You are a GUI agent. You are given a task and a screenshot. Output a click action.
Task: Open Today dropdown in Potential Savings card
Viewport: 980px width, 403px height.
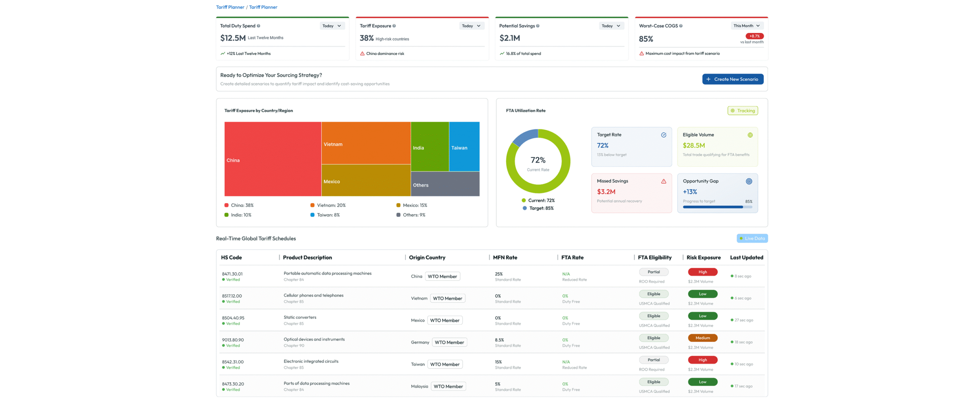coord(611,26)
